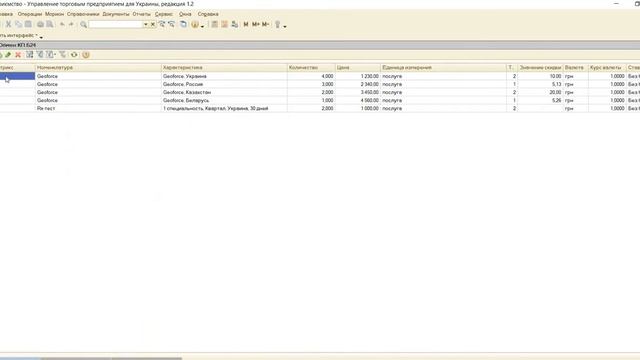This screenshot has width=640, height=360.
Task: Expand the arrow at end of main toolbar
Action: point(285,26)
